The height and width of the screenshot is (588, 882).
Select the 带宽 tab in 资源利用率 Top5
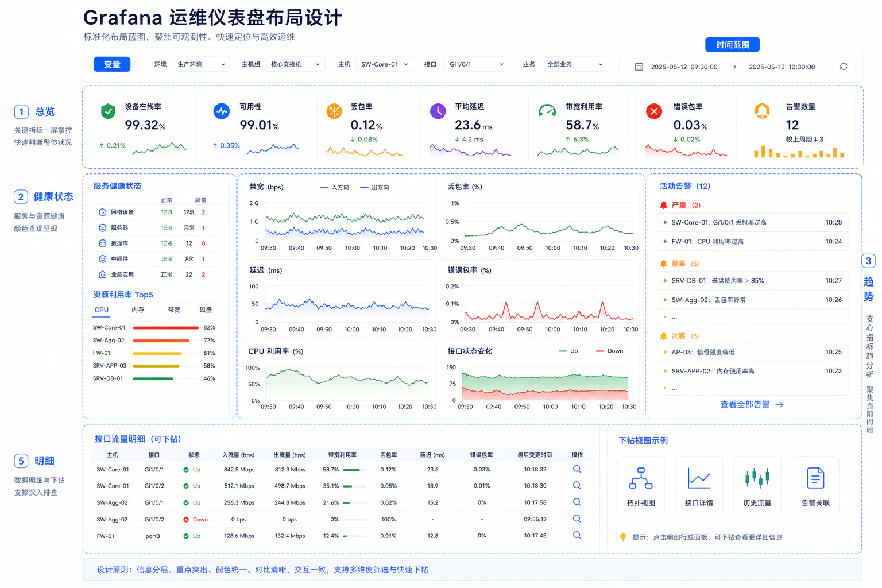click(174, 310)
